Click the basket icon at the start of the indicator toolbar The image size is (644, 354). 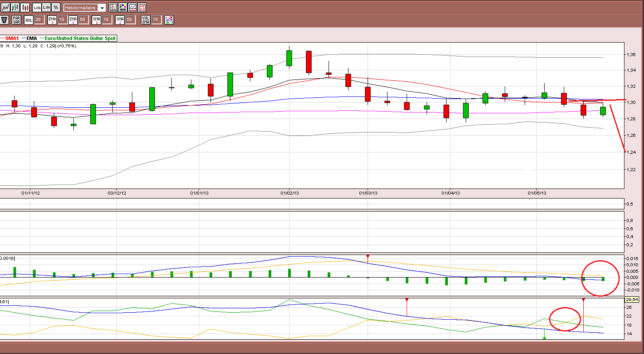pos(4,20)
